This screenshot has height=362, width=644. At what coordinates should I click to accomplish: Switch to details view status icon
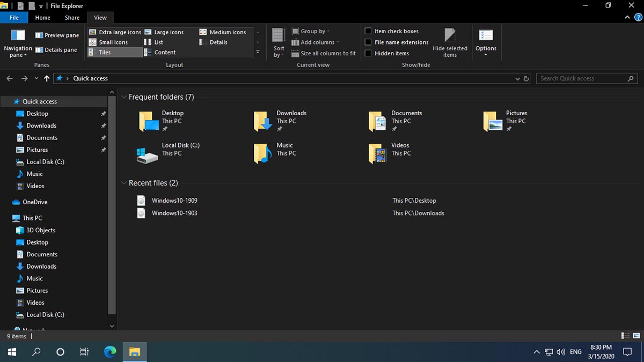tap(625, 336)
